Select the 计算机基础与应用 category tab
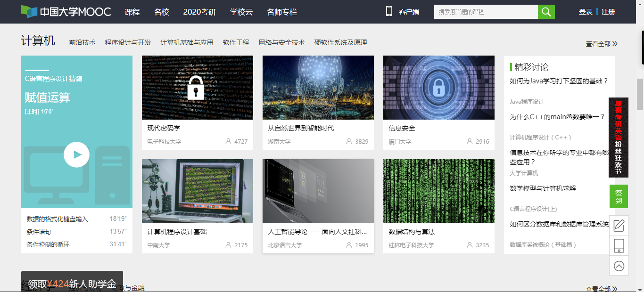The height and width of the screenshot is (292, 644). point(187,42)
